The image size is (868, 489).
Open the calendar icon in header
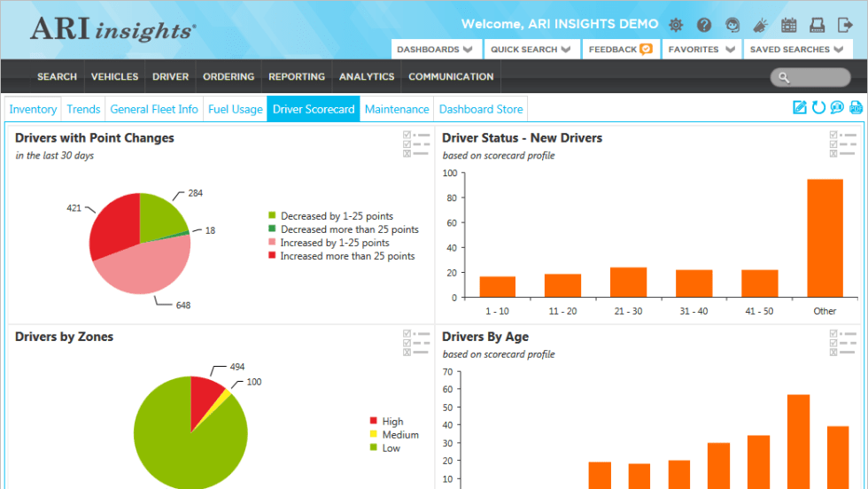[789, 25]
